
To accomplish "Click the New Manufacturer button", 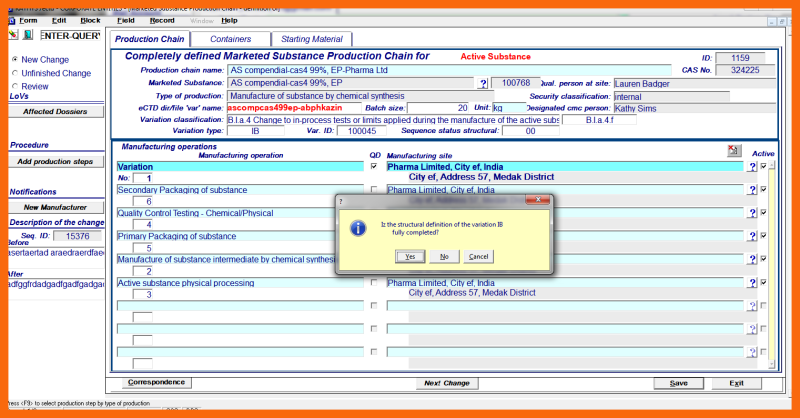I will point(55,207).
